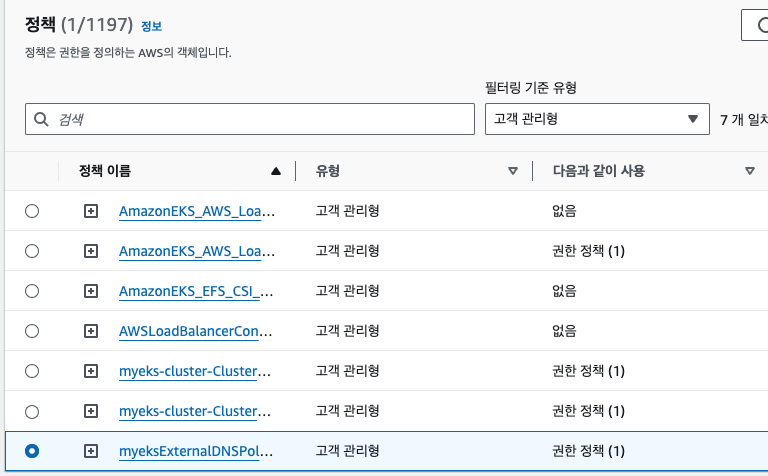
Task: Focus the 검색 policy search field
Action: coord(250,119)
